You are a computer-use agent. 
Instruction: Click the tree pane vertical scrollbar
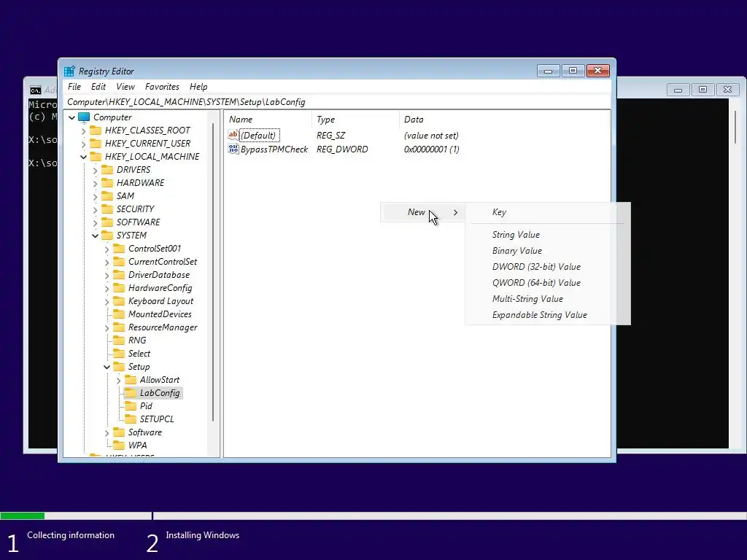point(213,271)
